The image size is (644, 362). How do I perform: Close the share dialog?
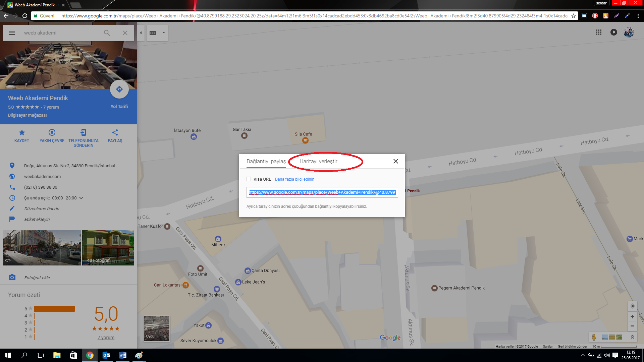(x=396, y=161)
